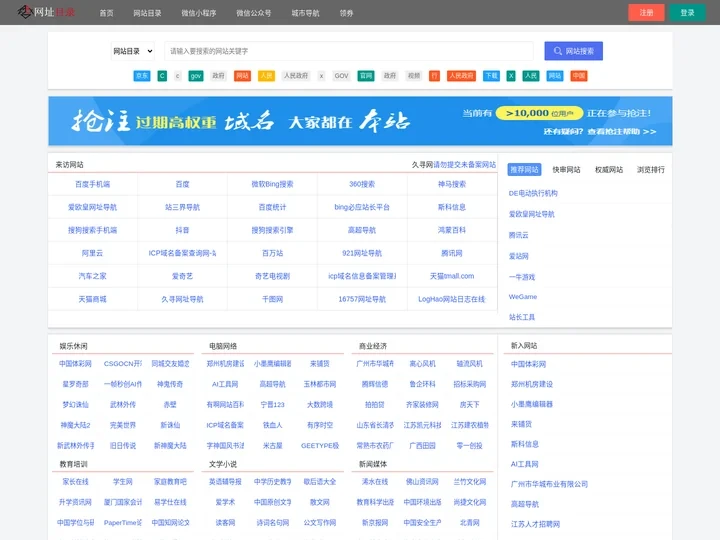Select the red 中国 keyword tag
Screen dimensions: 720x540
pos(579,76)
